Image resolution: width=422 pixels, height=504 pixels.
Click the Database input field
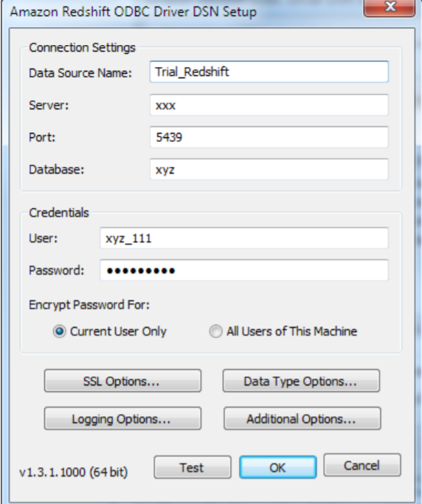[269, 170]
